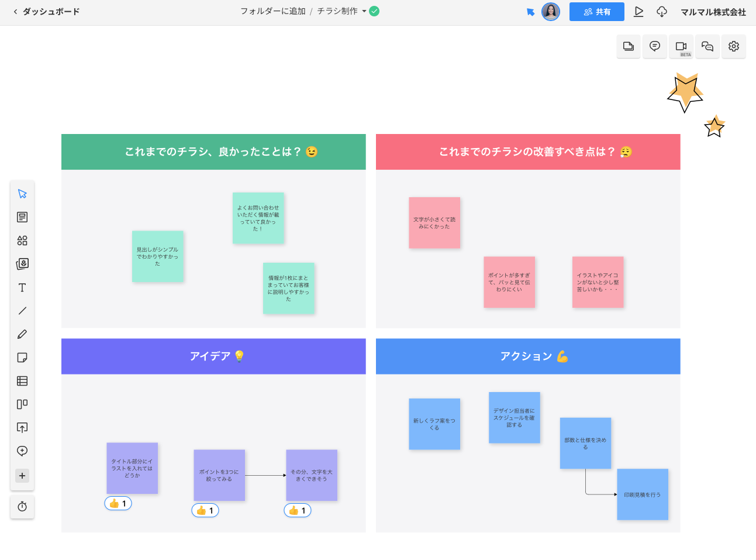Expand more tools with the plus button
This screenshot has height=560, width=756.
[22, 476]
